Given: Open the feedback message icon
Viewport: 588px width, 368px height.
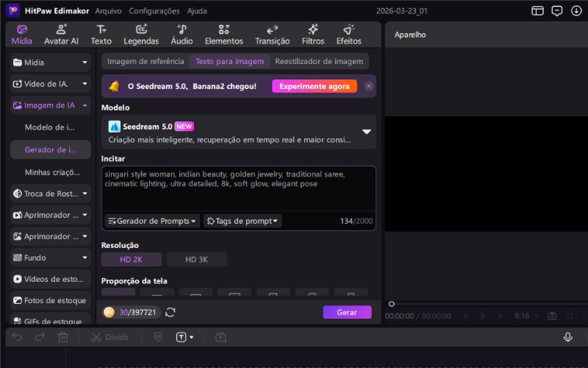Looking at the screenshot, I should [557, 11].
